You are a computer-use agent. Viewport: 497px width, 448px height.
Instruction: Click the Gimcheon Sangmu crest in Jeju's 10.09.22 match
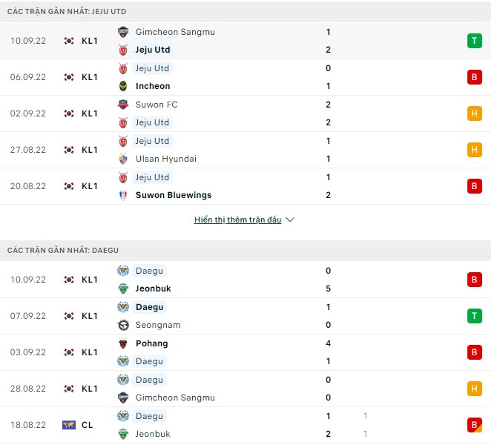point(123,32)
